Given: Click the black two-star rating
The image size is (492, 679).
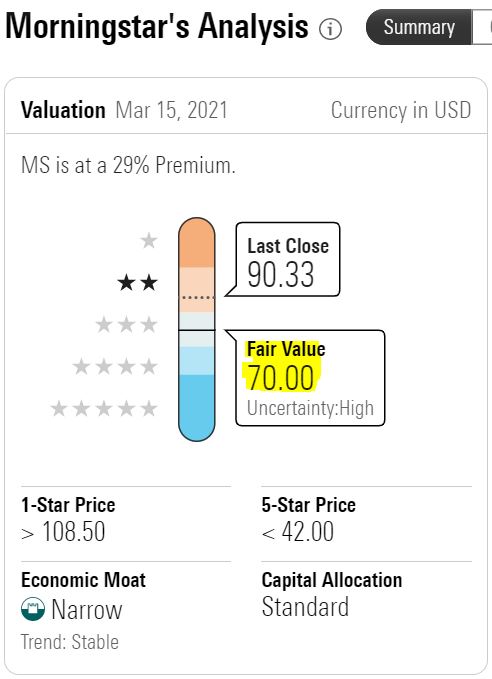Looking at the screenshot, I should 138,282.
